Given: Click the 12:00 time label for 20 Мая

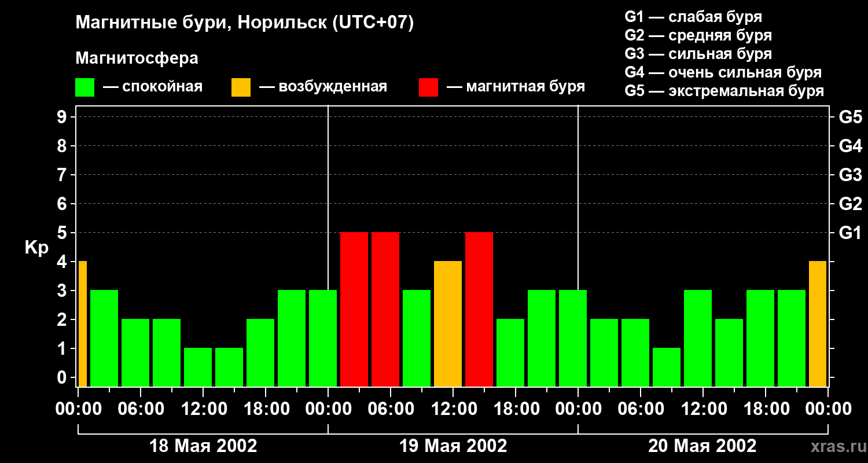Looking at the screenshot, I should 703,409.
